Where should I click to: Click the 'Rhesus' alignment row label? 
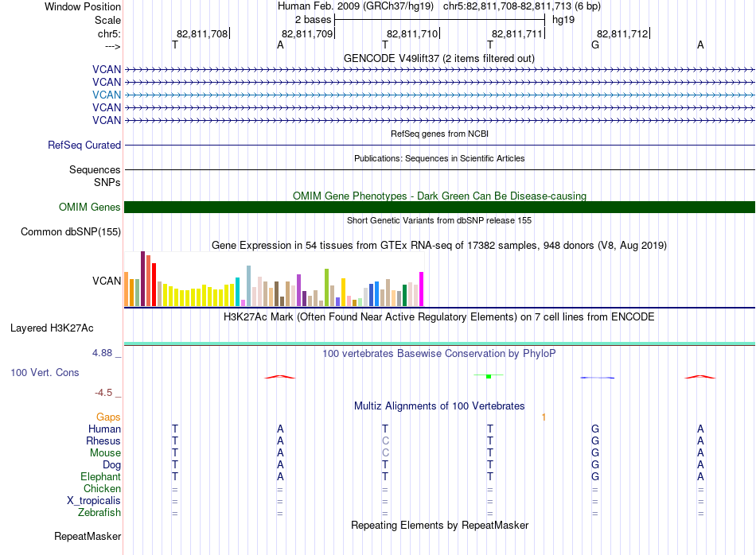tap(103, 441)
